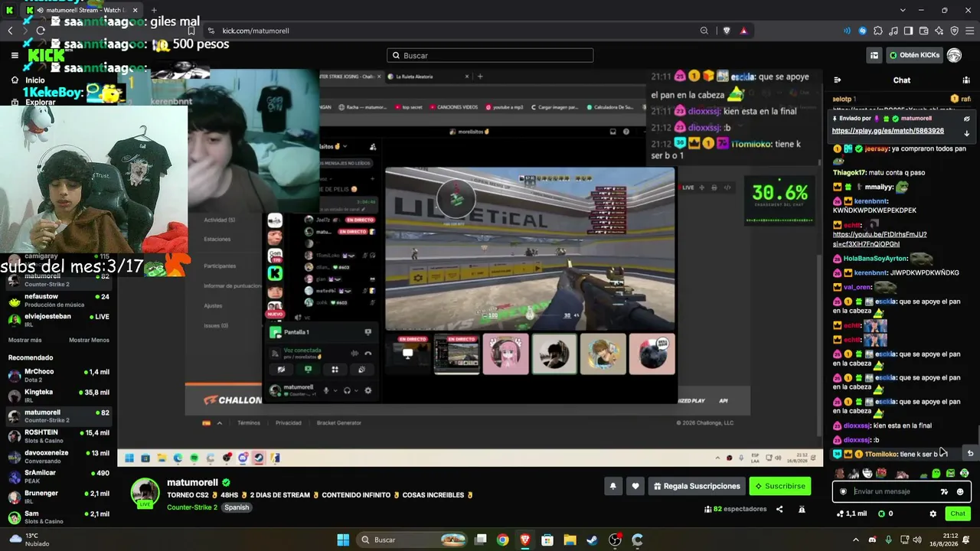Screen dimensions: 980x551
Task: Open the Shazam browser extension icon
Action: click(x=863, y=31)
